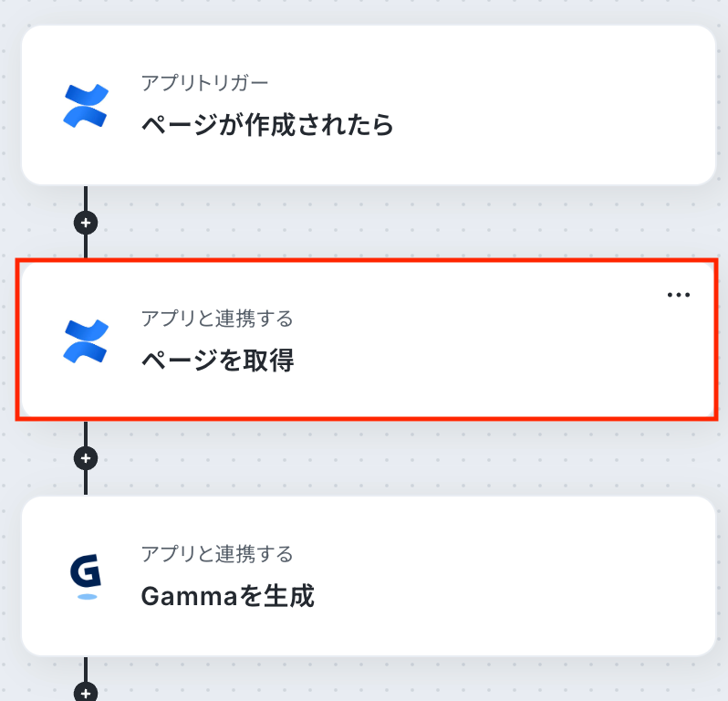Image resolution: width=728 pixels, height=701 pixels.
Task: Open the ページが作成されたら trigger title
Action: [x=266, y=124]
